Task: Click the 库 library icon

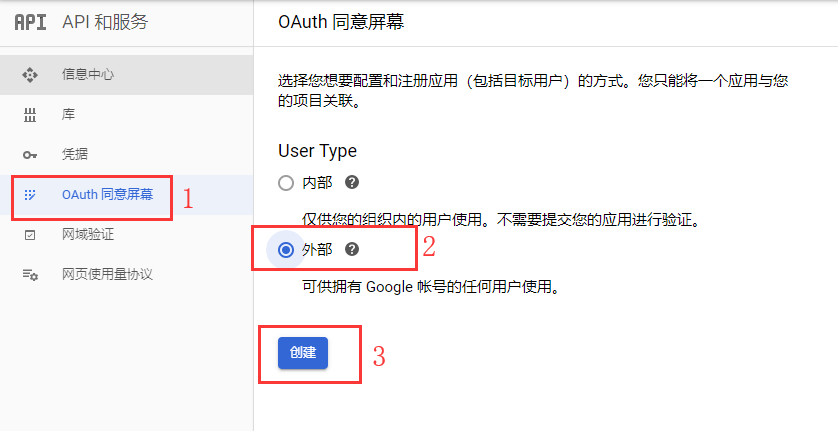Action: click(30, 114)
